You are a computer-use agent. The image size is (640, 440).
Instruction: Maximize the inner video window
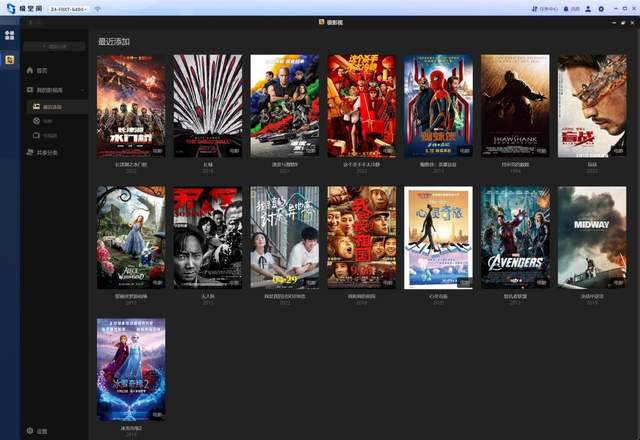(623, 23)
